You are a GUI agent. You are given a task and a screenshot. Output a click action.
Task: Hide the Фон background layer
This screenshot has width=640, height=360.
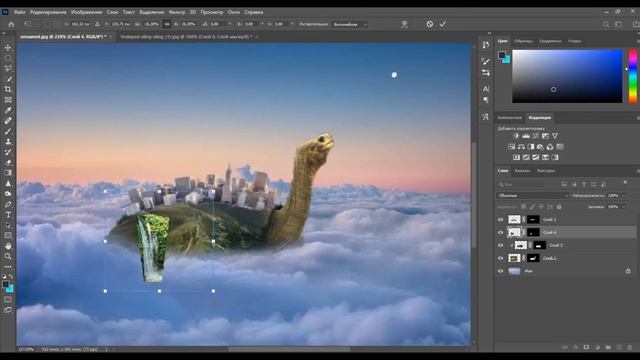pyautogui.click(x=500, y=271)
